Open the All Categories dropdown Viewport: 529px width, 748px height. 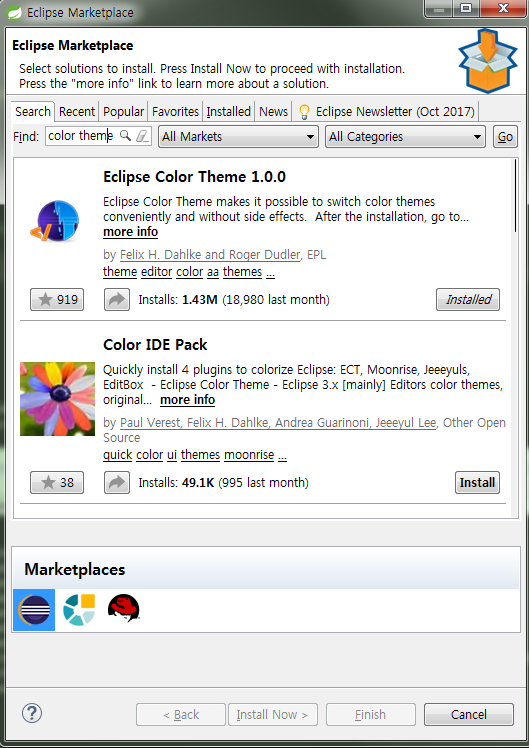[405, 136]
